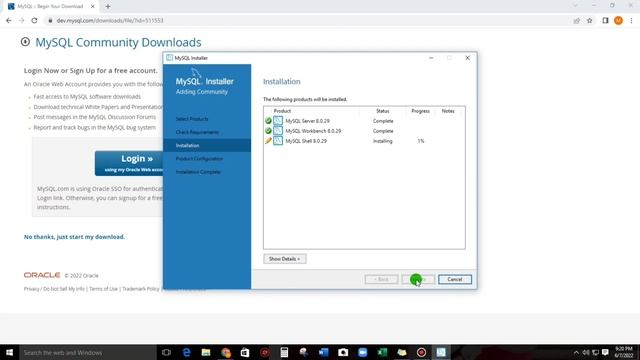Click the 1% progress of MySQL Shell
Viewport: 640px width, 360px height.
[x=421, y=141]
